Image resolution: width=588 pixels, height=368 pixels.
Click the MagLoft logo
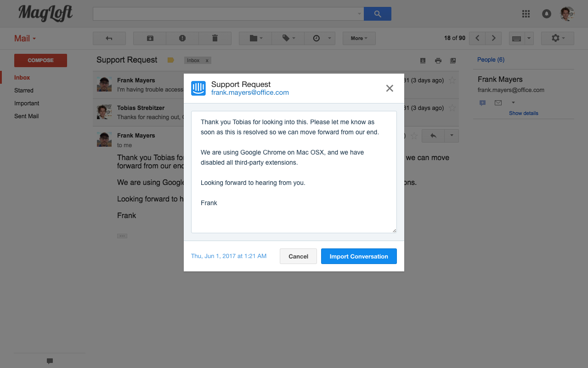[x=45, y=13]
